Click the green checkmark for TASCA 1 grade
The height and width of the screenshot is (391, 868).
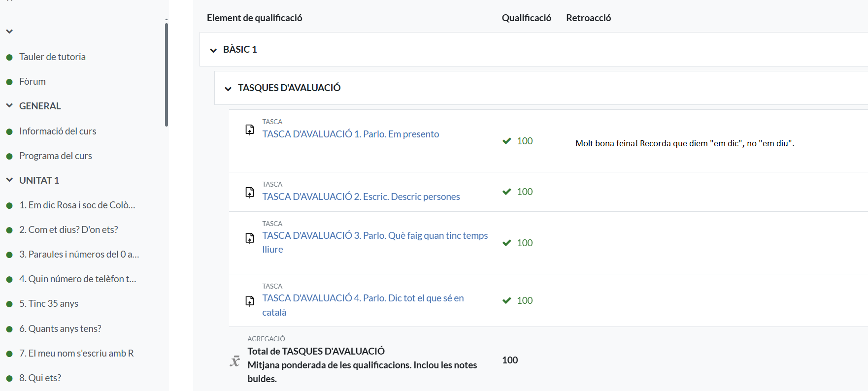pyautogui.click(x=506, y=141)
